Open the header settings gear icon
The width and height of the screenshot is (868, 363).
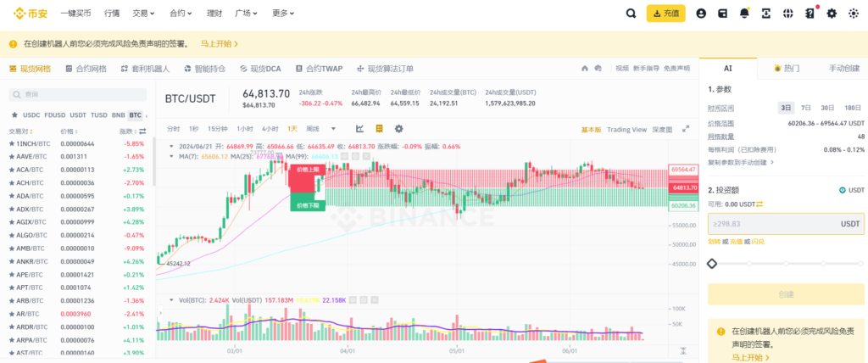pos(832,14)
